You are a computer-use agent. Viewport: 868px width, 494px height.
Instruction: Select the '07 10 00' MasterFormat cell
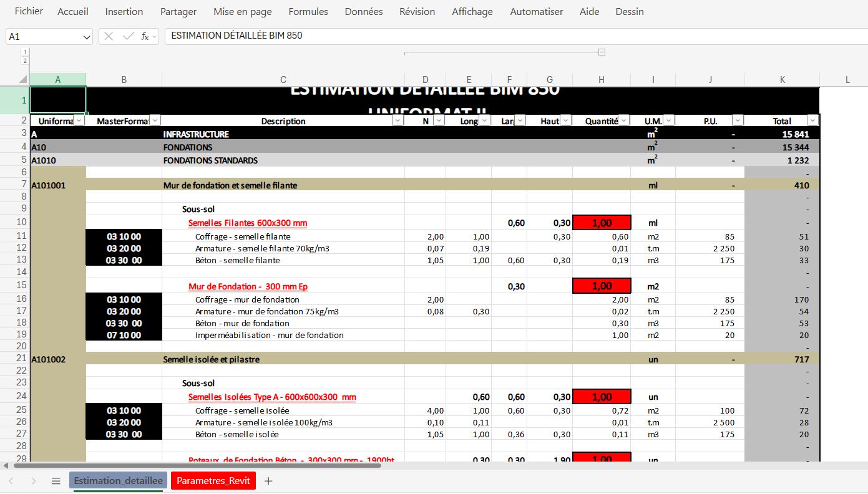(124, 335)
